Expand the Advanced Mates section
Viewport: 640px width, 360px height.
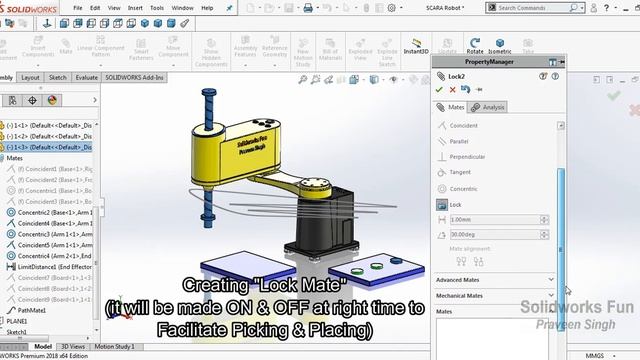pyautogui.click(x=495, y=280)
